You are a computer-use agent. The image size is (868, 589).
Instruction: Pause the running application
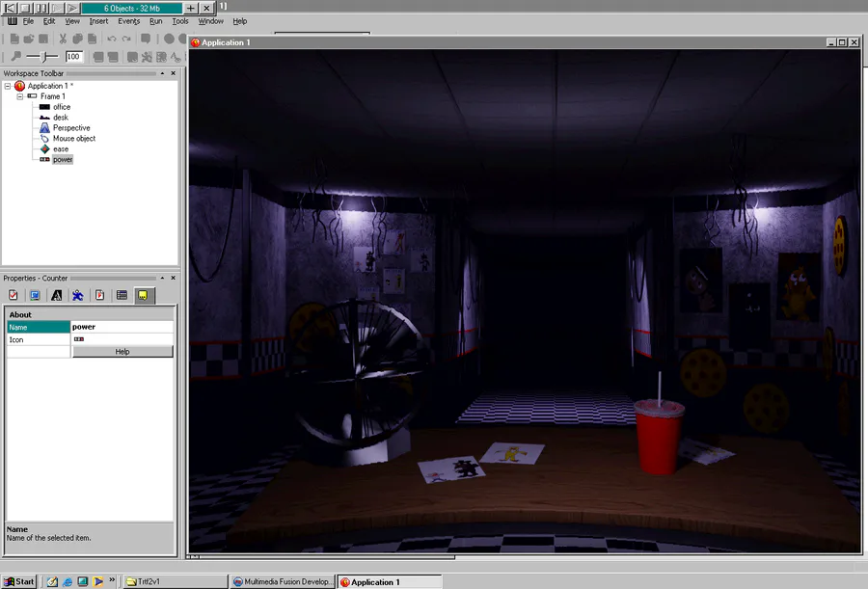coord(41,8)
